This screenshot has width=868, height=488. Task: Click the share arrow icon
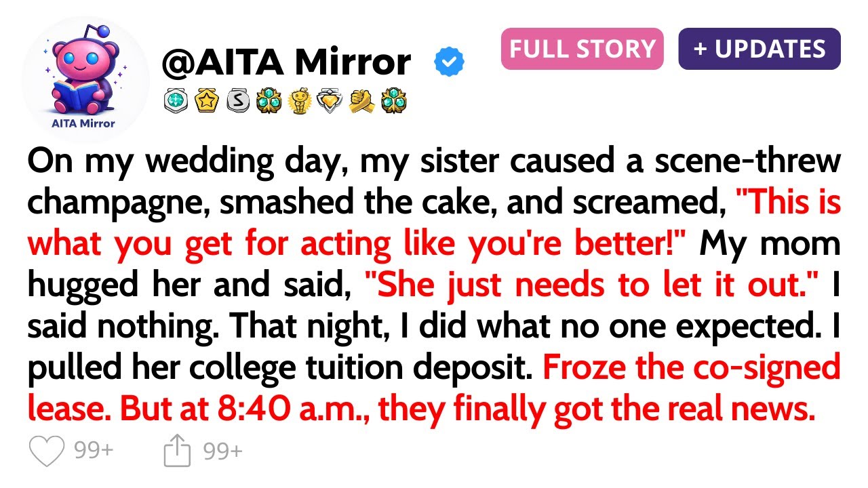pos(178,451)
